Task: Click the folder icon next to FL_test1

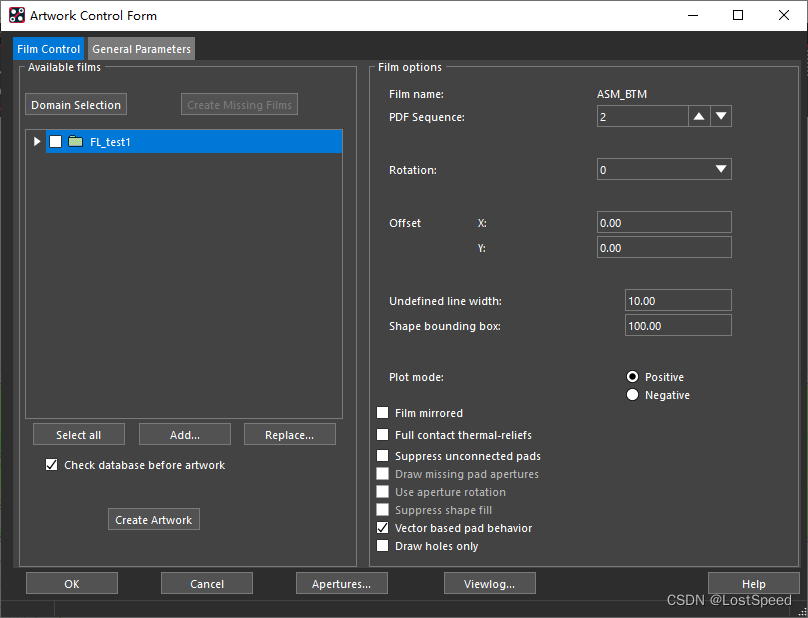Action: 75,142
